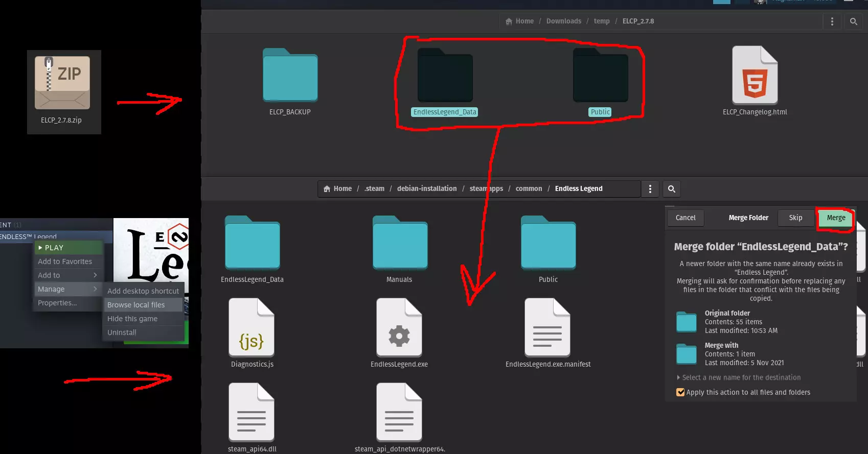Open the ELCP_2.7.8.zip archive icon

point(62,82)
